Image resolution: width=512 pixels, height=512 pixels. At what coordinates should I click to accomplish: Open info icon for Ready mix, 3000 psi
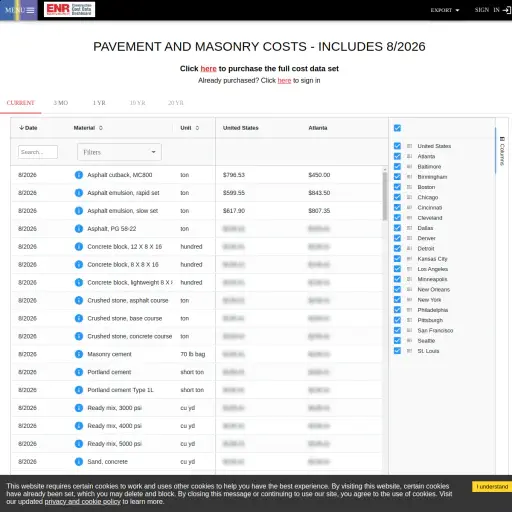click(x=79, y=408)
